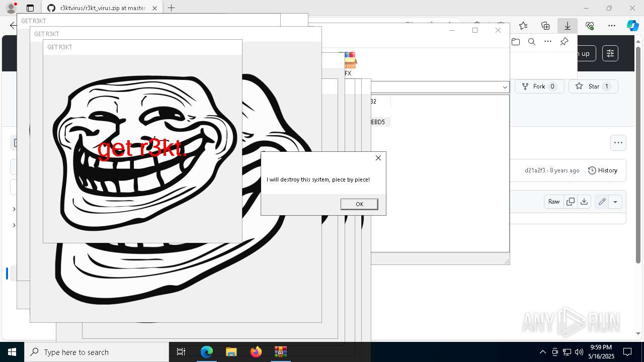This screenshot has height=362, width=644.
Task: Pin the Downloads panel
Action: pyautogui.click(x=564, y=42)
